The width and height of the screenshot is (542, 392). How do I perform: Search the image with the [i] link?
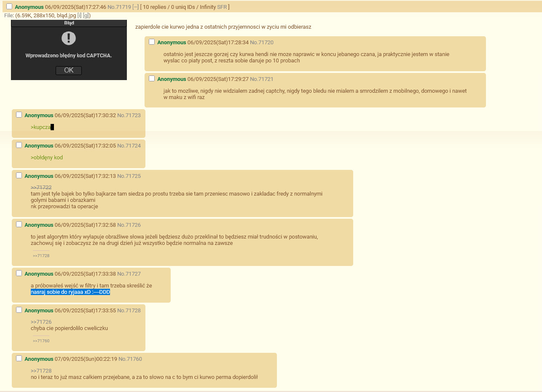click(79, 16)
